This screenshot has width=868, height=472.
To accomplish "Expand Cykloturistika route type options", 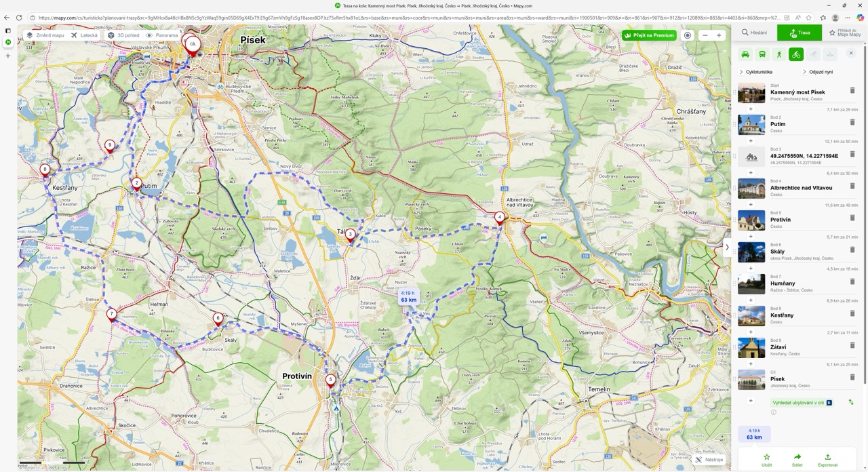I will pyautogui.click(x=755, y=72).
